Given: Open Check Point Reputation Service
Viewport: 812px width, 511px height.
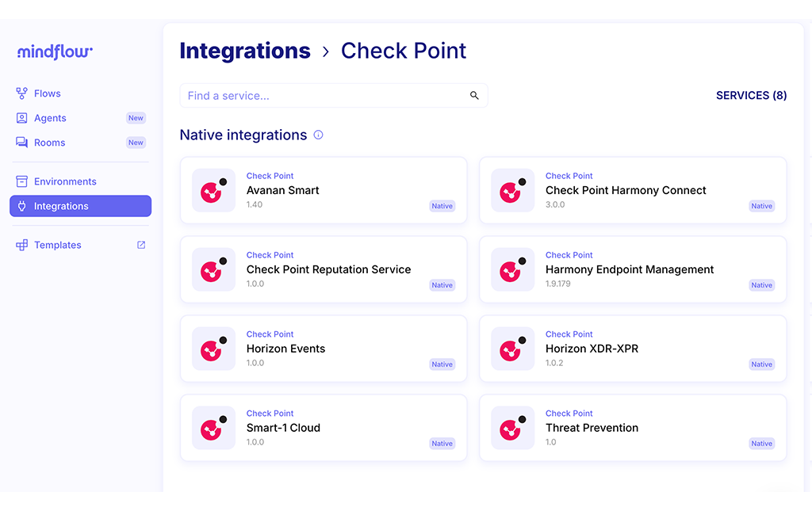Looking at the screenshot, I should 324,269.
